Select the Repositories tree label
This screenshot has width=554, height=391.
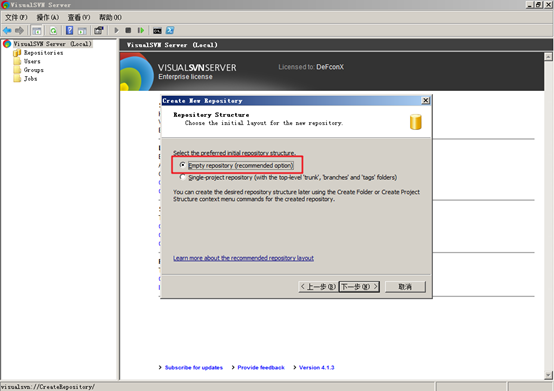pos(43,53)
